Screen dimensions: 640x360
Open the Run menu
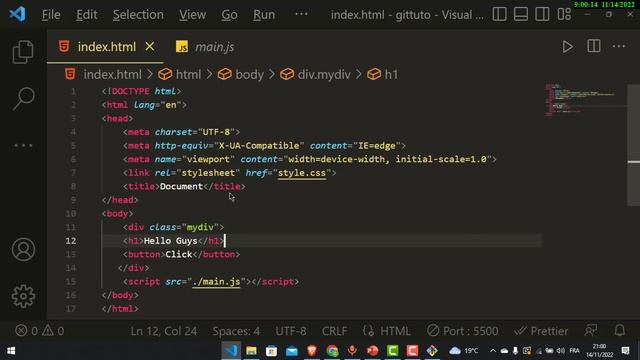[264, 15]
